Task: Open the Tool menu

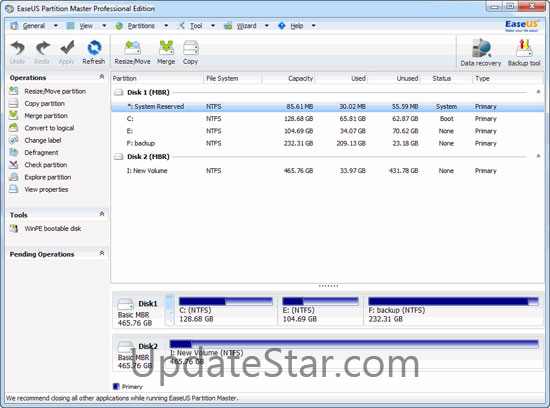Action: click(x=196, y=26)
